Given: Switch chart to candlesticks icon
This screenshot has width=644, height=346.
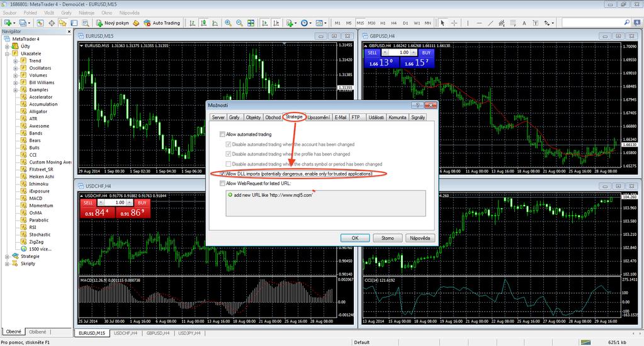Looking at the screenshot, I should click(204, 23).
